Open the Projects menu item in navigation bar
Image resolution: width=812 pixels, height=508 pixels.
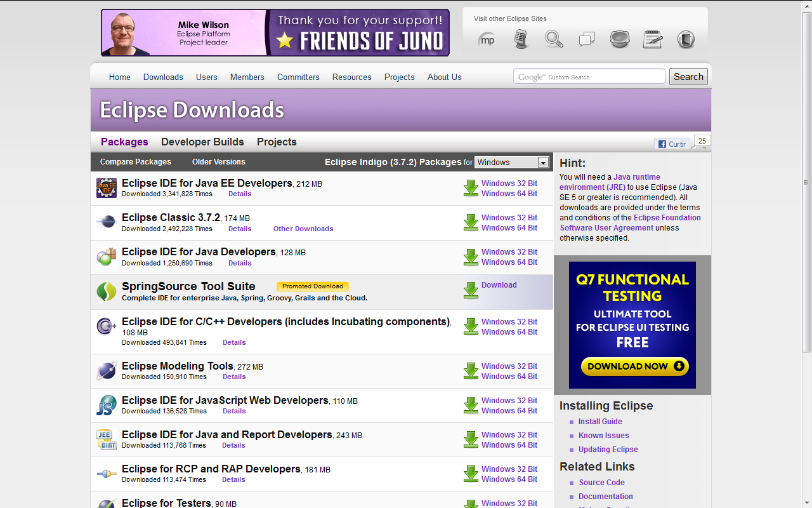[x=400, y=77]
